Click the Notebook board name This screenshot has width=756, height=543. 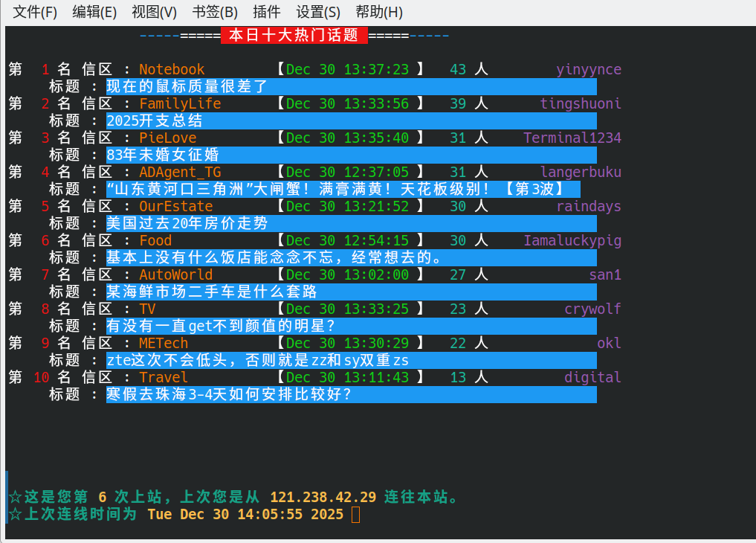(172, 70)
